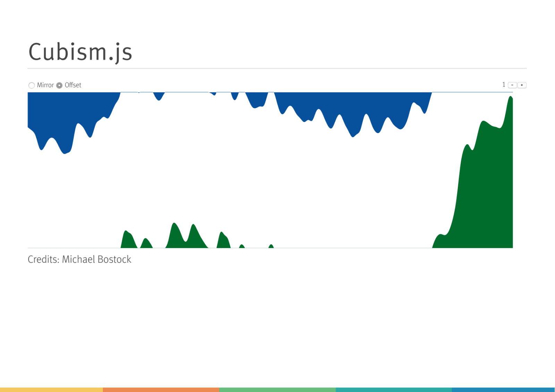Select the Offset radio button
This screenshot has width=555, height=392.
pos(59,85)
